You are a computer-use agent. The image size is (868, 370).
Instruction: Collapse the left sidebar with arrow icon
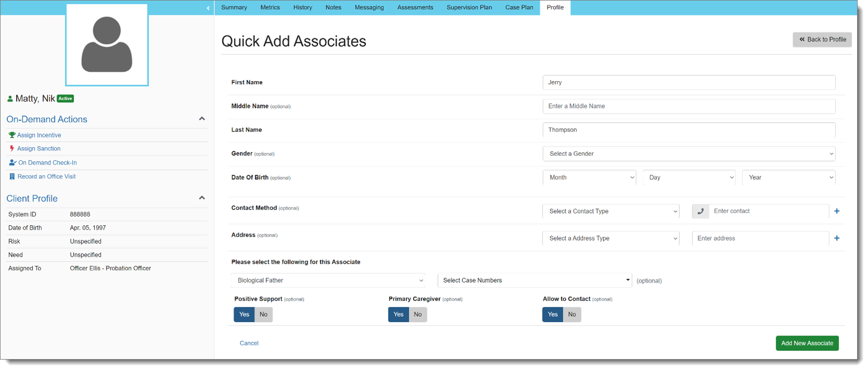tap(208, 8)
